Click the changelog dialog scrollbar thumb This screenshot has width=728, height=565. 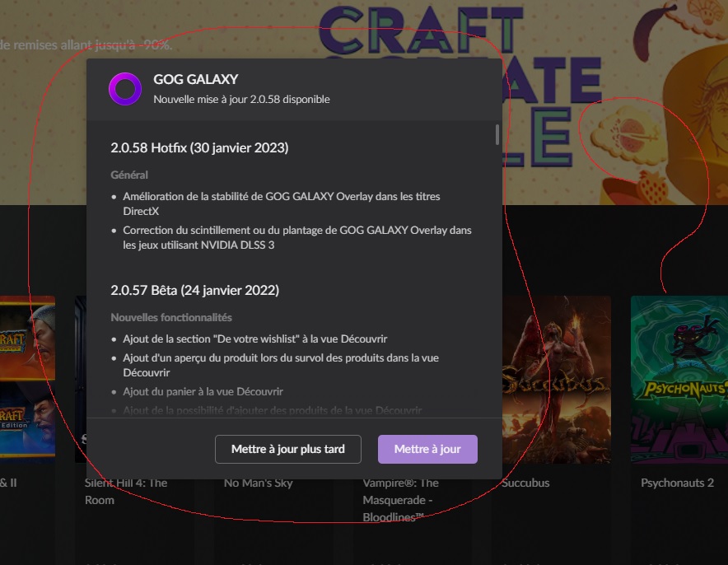point(497,134)
